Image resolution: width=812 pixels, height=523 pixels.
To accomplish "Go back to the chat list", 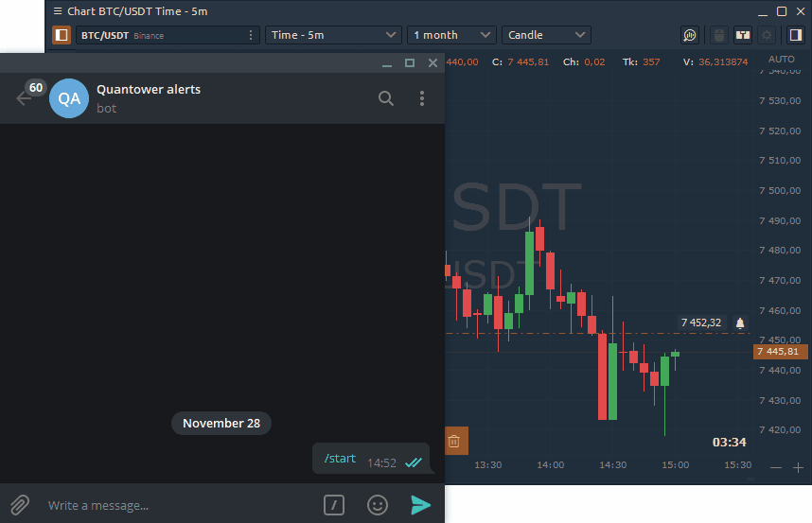I will 25,98.
